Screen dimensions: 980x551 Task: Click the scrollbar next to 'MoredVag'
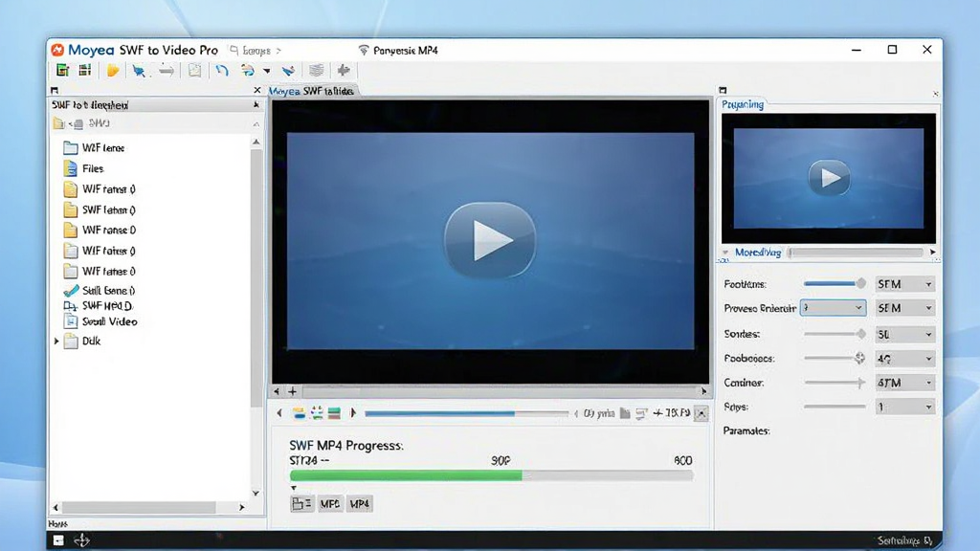click(x=856, y=253)
